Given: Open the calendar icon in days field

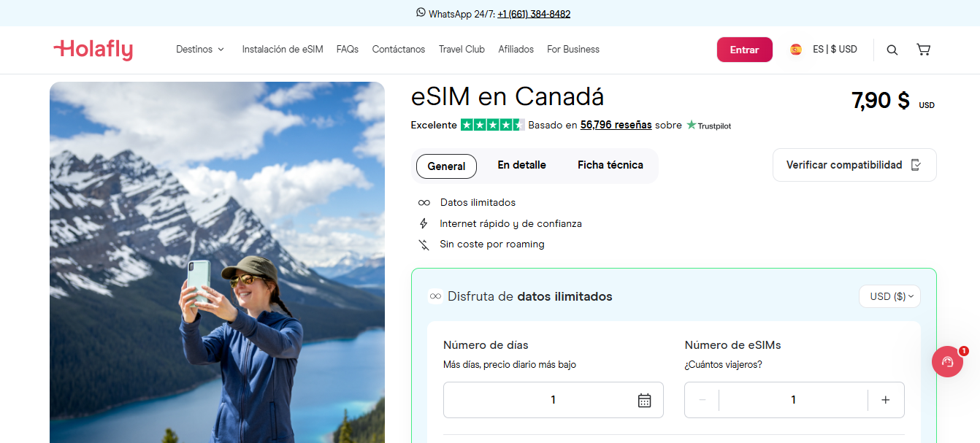Looking at the screenshot, I should pyautogui.click(x=644, y=400).
